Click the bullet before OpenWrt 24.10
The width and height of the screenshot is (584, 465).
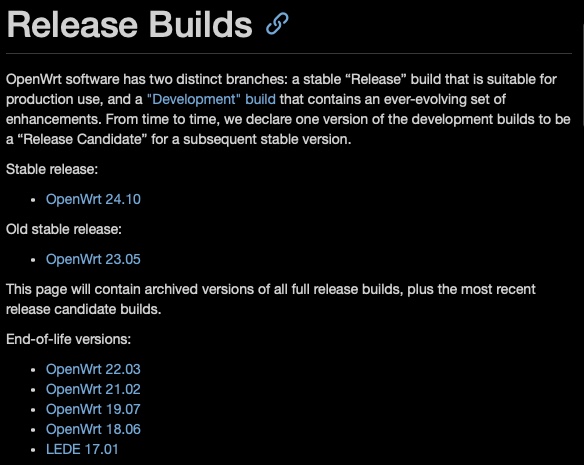[x=33, y=200]
